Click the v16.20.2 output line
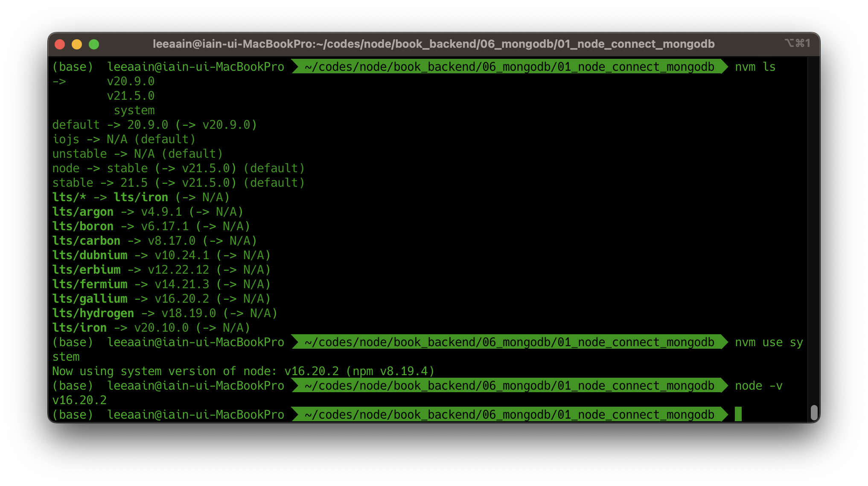 click(79, 400)
